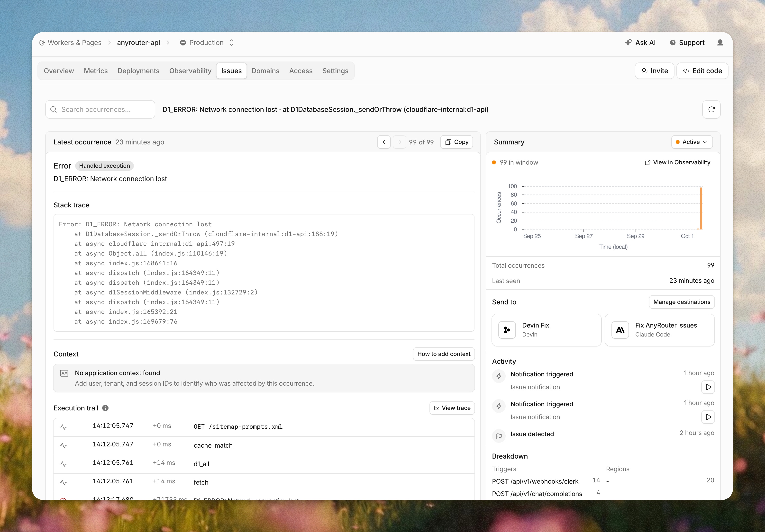Viewport: 765px width, 532px height.
Task: Click the fetch execution trail row
Action: pos(264,483)
